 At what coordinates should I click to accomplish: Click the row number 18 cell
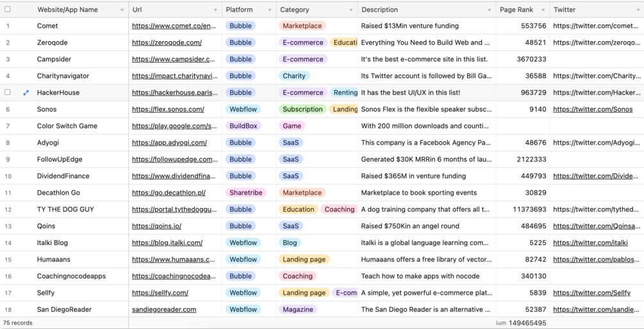pos(8,310)
